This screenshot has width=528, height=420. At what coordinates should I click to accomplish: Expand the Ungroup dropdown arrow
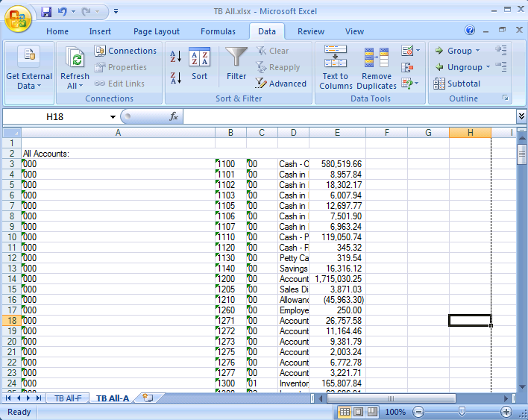click(488, 67)
